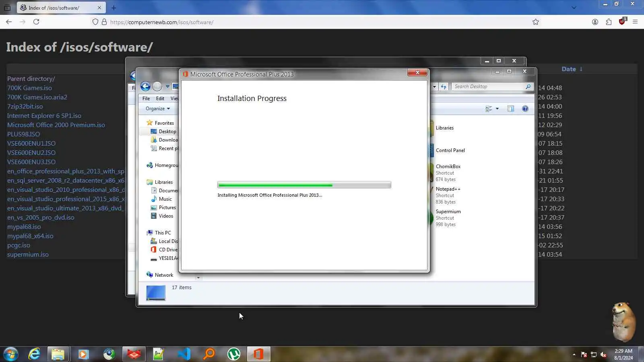The width and height of the screenshot is (644, 362).
Task: Open the Firefox hamburger menu
Action: click(635, 22)
